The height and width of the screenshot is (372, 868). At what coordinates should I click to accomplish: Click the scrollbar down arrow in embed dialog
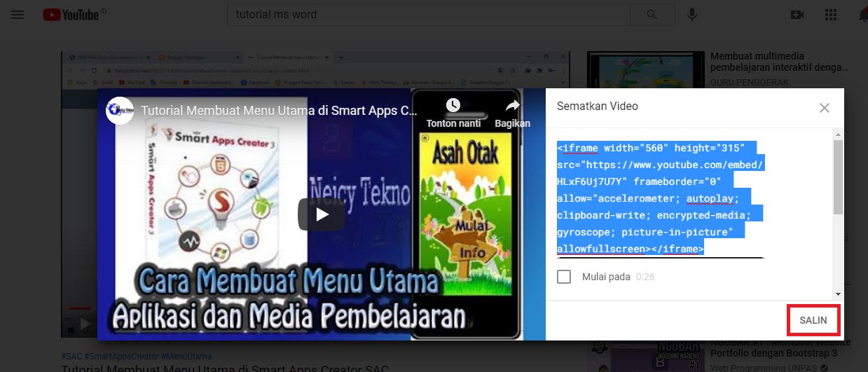(x=838, y=294)
